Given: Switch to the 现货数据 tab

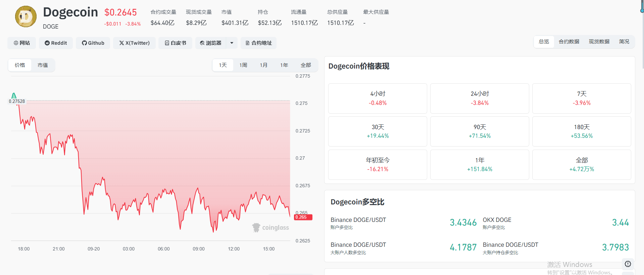Looking at the screenshot, I should [x=599, y=42].
